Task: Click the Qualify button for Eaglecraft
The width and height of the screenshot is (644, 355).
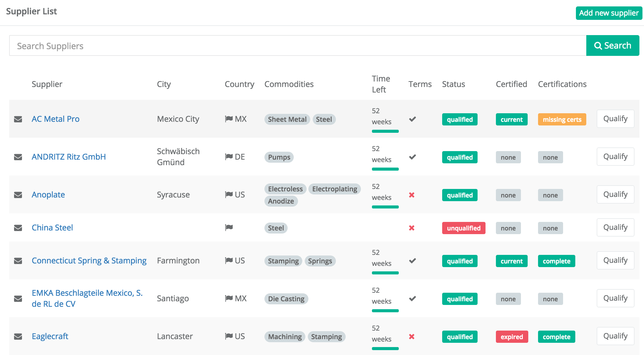Action: (x=615, y=336)
